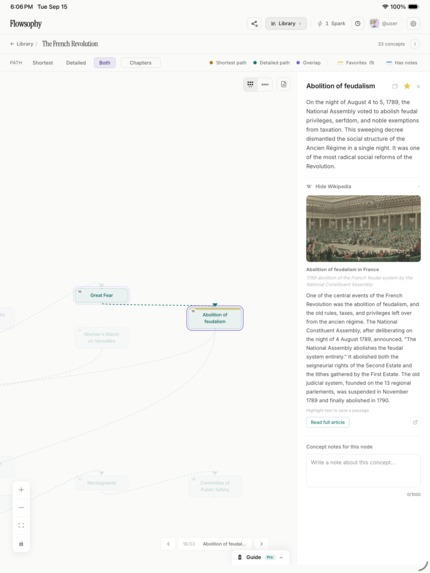Switch to graph grid view icon
This screenshot has width=430, height=573.
[250, 84]
